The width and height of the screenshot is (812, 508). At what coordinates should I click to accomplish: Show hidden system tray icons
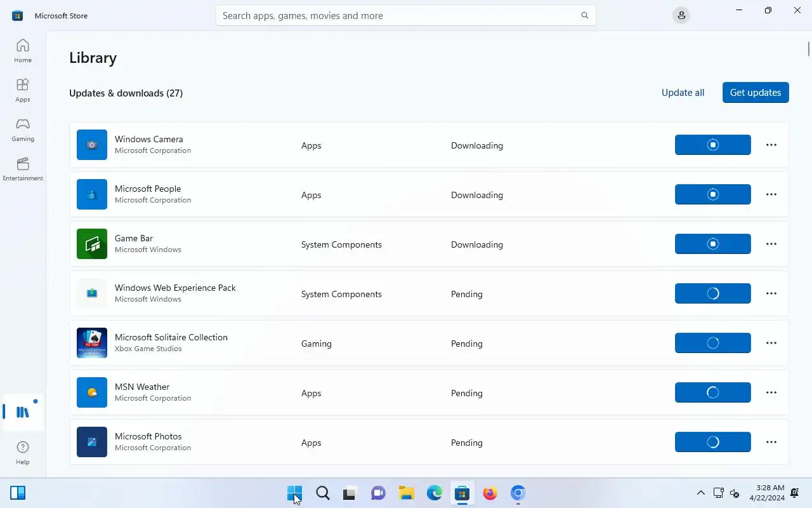[700, 493]
